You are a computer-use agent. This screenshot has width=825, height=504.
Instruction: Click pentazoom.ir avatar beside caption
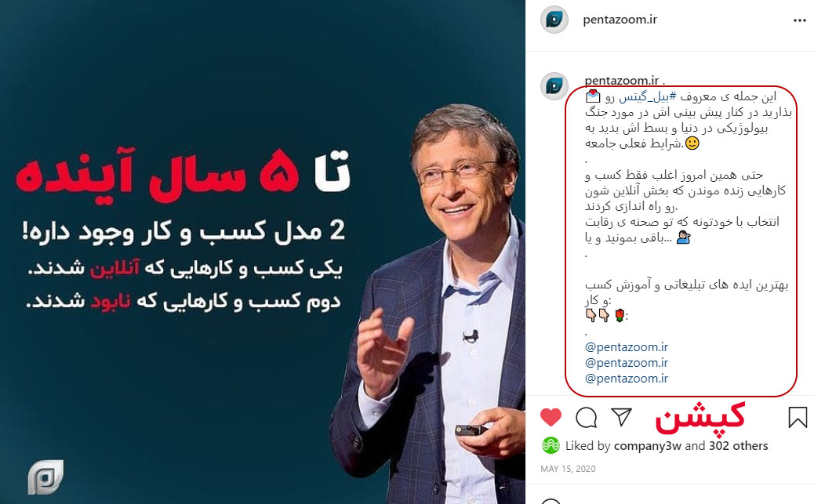click(x=554, y=85)
